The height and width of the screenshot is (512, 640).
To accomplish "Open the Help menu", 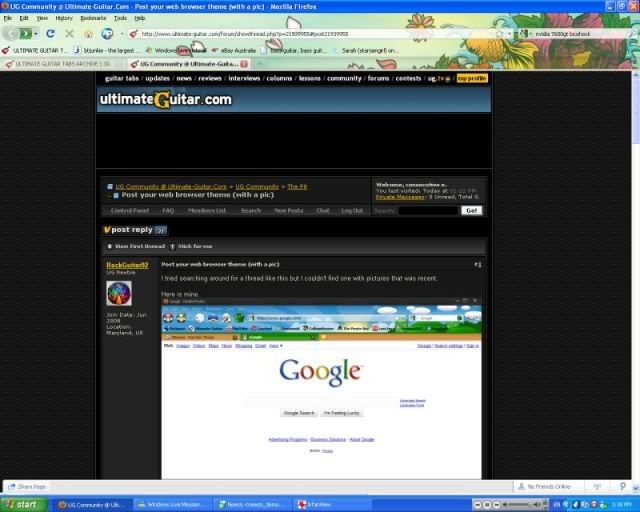I will tap(140, 18).
